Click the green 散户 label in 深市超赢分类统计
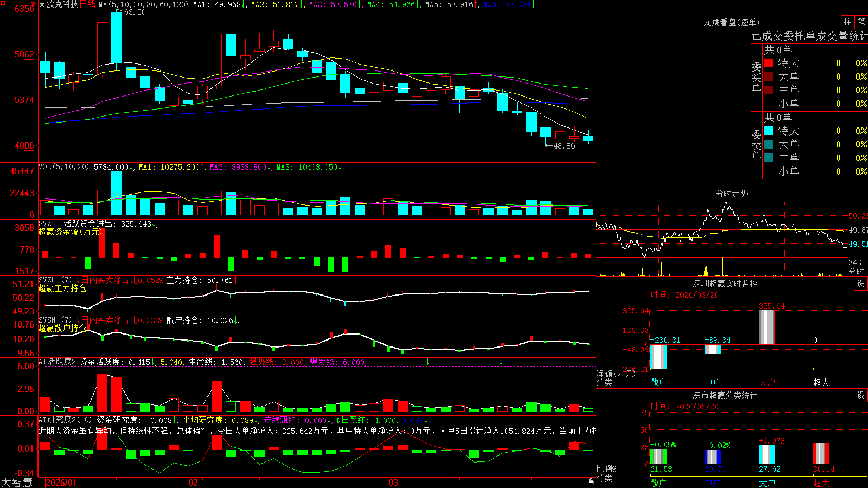868x488 pixels. pyautogui.click(x=659, y=483)
